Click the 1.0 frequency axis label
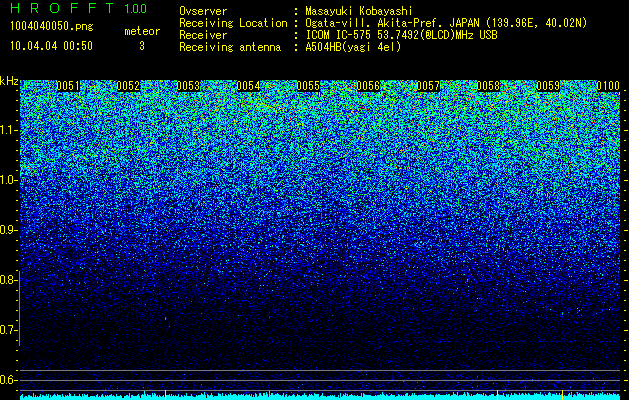The image size is (629, 400). tap(9, 180)
